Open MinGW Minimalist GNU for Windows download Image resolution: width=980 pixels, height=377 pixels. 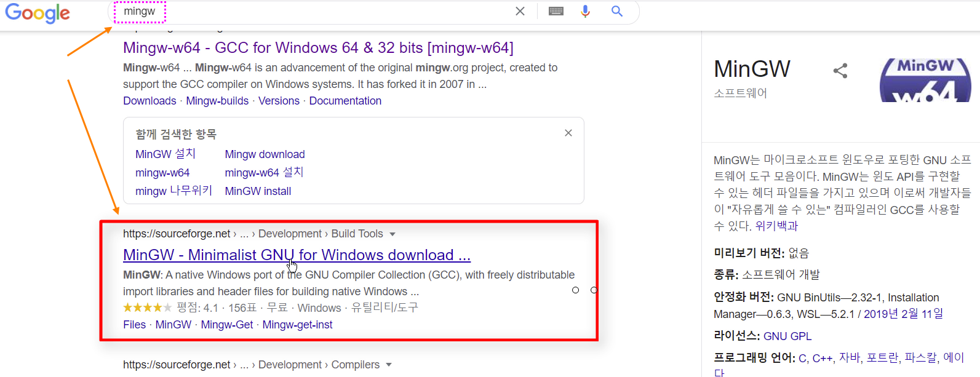point(297,255)
